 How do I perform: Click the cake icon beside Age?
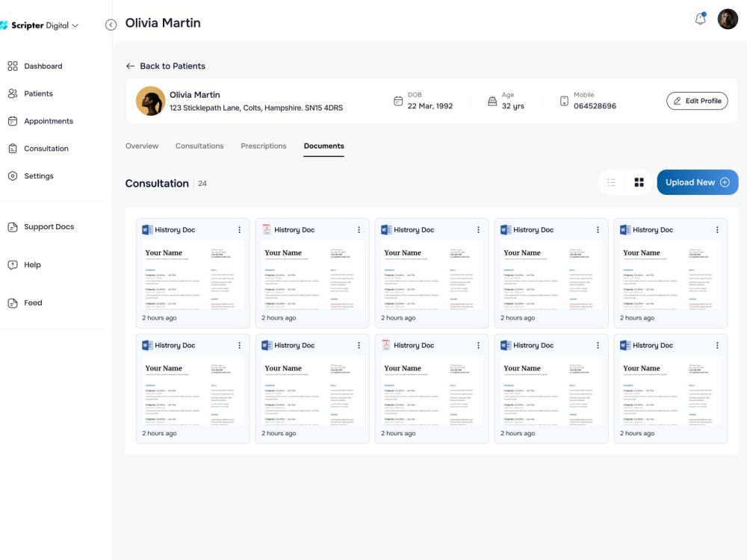pos(492,101)
